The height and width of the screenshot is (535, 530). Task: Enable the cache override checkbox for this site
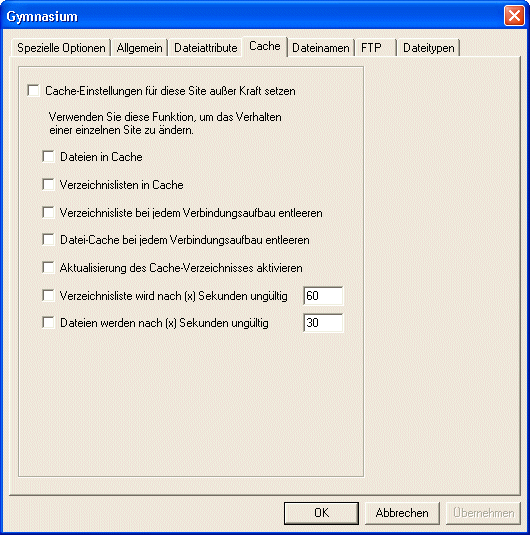pyautogui.click(x=33, y=91)
